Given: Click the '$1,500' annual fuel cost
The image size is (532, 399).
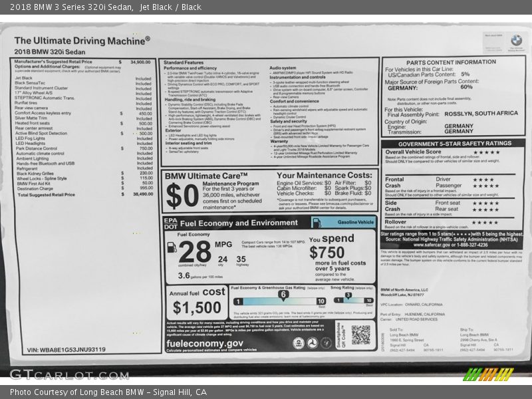Looking at the screenshot, I should coord(197,307).
